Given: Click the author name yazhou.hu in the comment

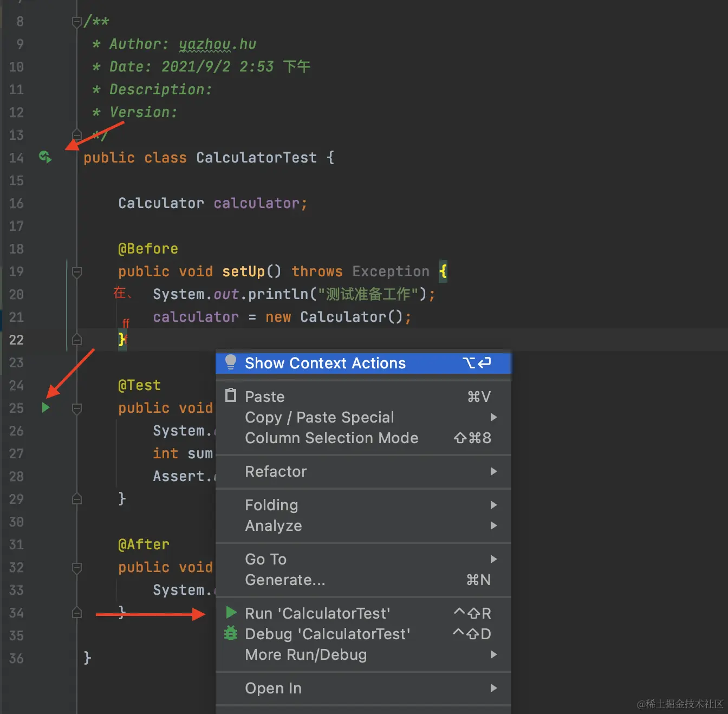Looking at the screenshot, I should [217, 44].
